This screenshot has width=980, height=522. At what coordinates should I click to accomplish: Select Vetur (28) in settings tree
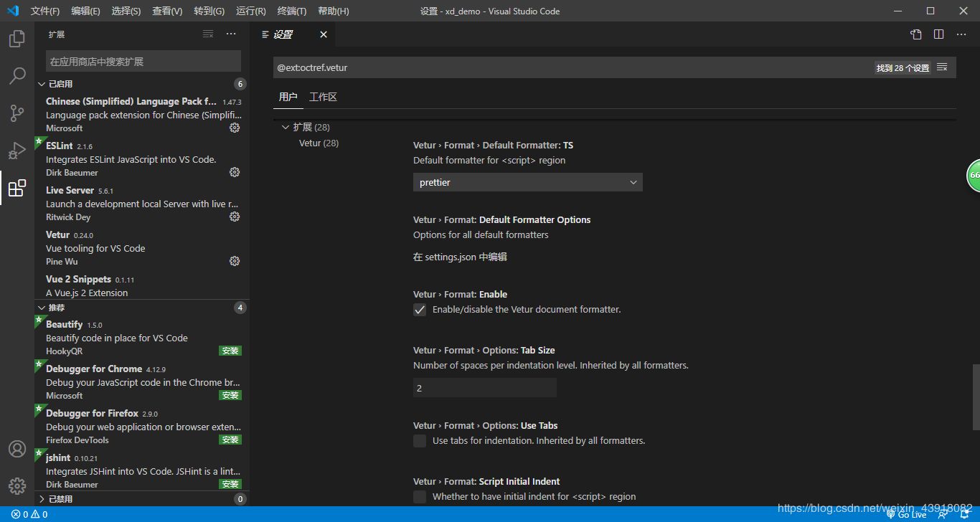pos(319,143)
